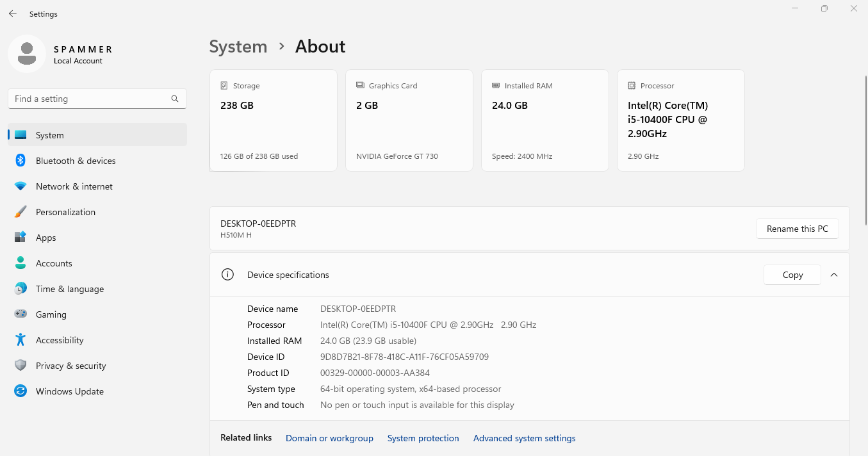The height and width of the screenshot is (456, 868).
Task: Open Time & language settings
Action: pyautogui.click(x=97, y=289)
